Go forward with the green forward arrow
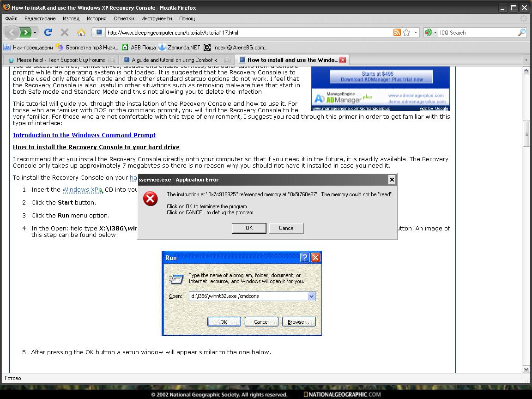 tap(25, 33)
